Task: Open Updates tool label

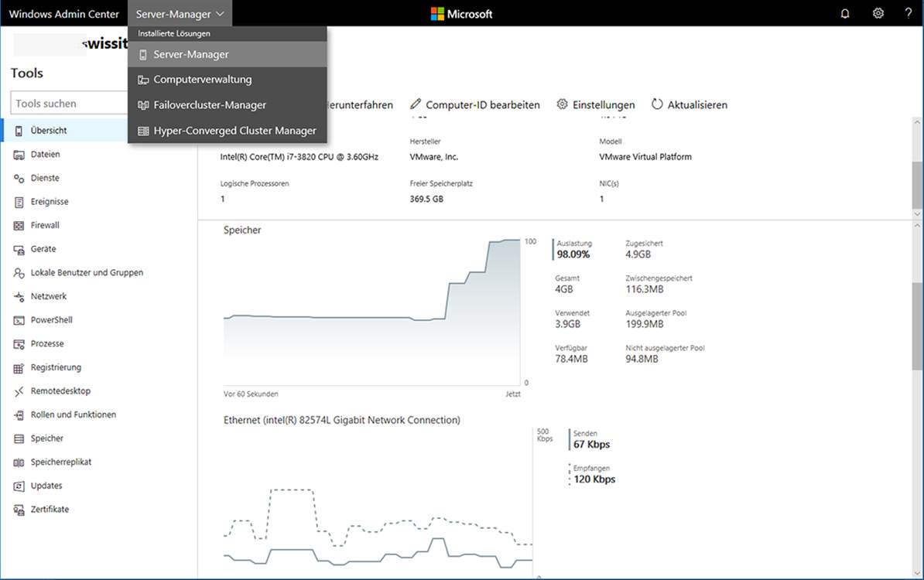Action: [46, 485]
